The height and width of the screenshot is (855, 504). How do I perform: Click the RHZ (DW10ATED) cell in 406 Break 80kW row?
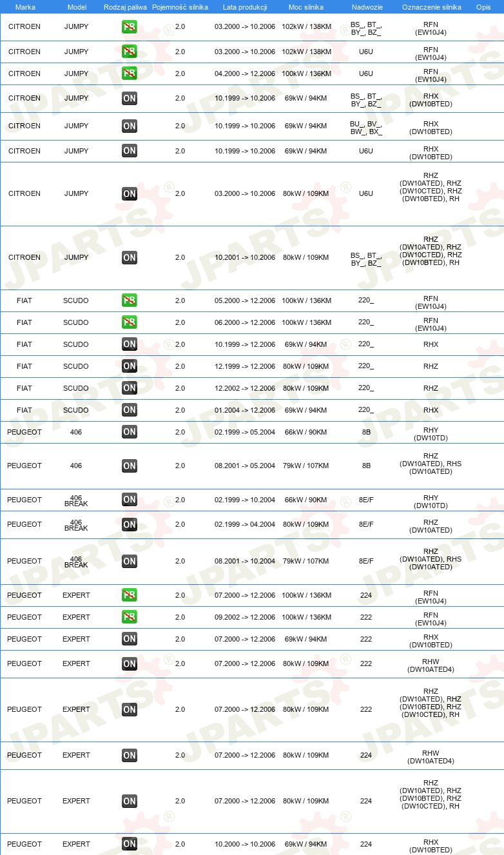pos(431,526)
